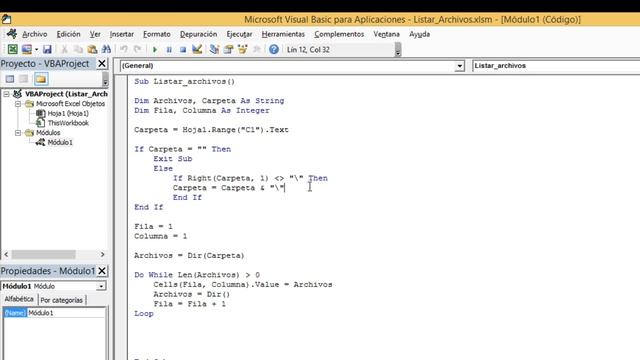Viewport: 640px width, 360px height.
Task: Click the Break pause icon
Action: [169, 49]
